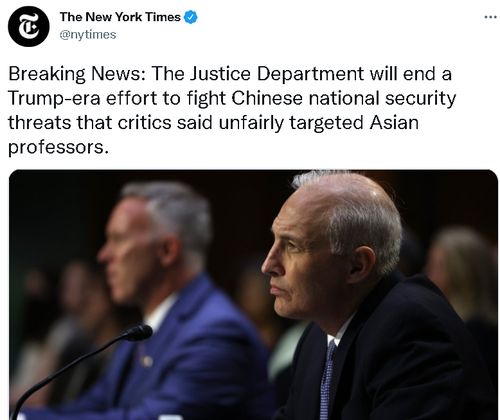The height and width of the screenshot is (420, 500).
Task: Click the striped tie in the photo
Action: (328, 380)
